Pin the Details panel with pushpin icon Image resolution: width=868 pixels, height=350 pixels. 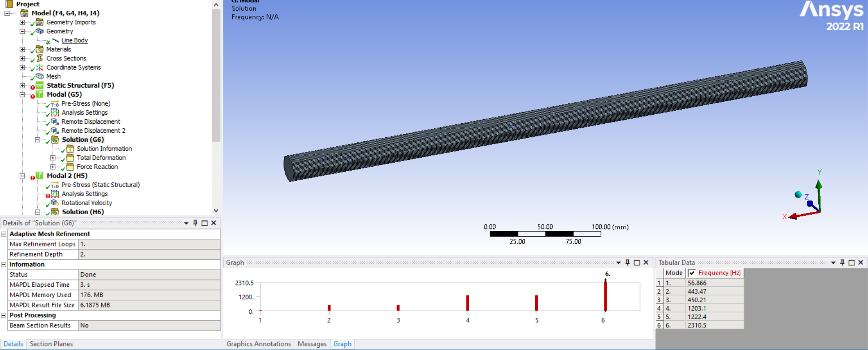(195, 223)
